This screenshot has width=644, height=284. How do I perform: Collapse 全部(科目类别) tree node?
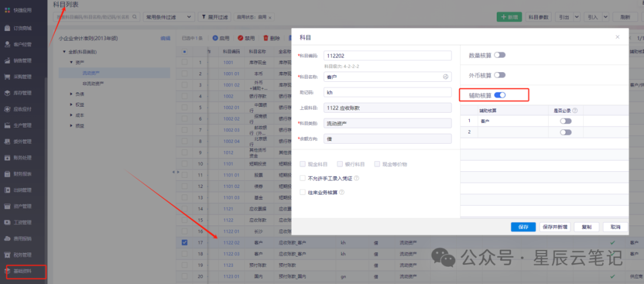point(64,52)
